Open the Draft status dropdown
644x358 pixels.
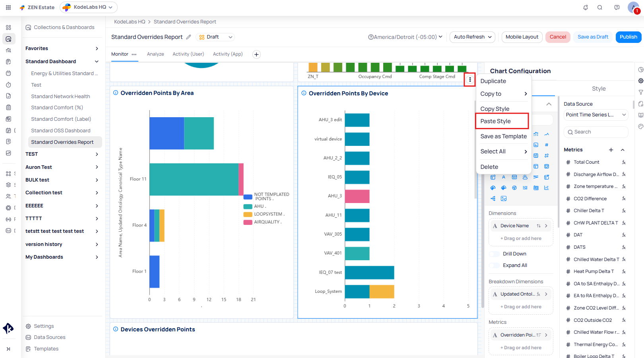(215, 37)
